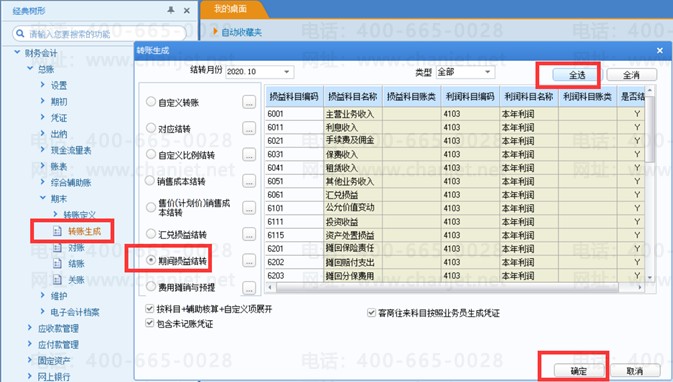This screenshot has width=673, height=382.
Task: Open ellipsis button beside 期间损益结转
Action: pyautogui.click(x=249, y=261)
